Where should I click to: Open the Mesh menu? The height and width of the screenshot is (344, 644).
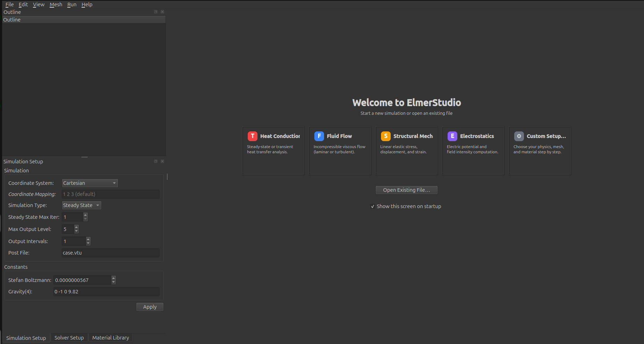pos(56,5)
